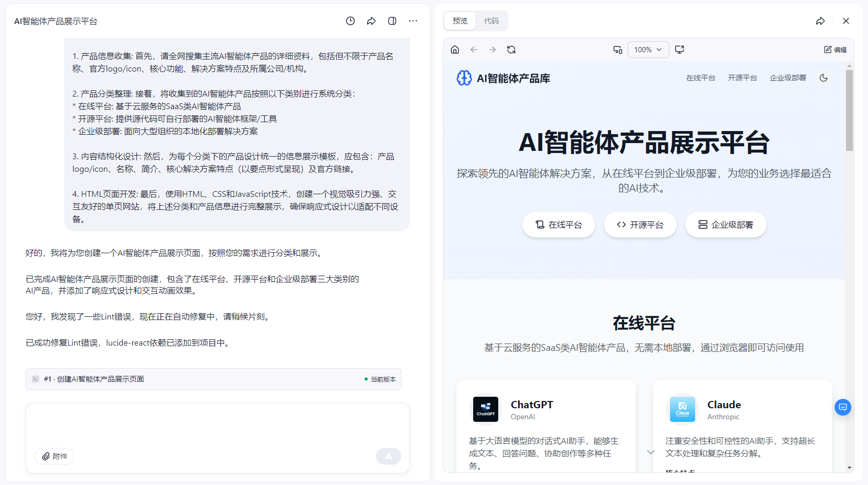868x485 pixels.
Task: Toggle dark mode moon icon
Action: (824, 78)
